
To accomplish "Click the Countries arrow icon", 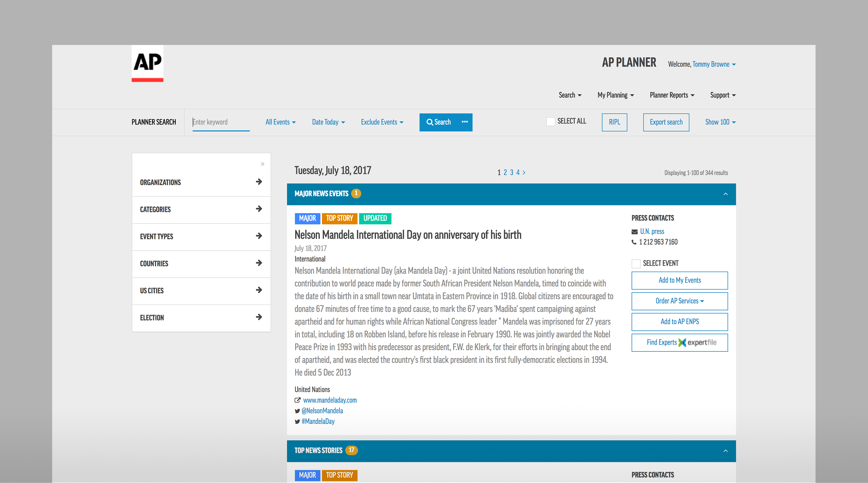I will 259,263.
